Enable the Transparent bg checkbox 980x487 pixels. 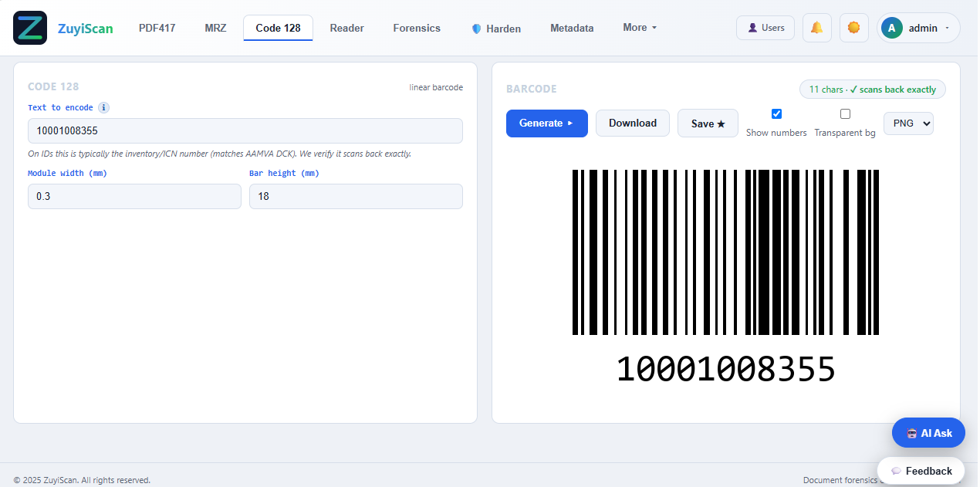pos(845,114)
